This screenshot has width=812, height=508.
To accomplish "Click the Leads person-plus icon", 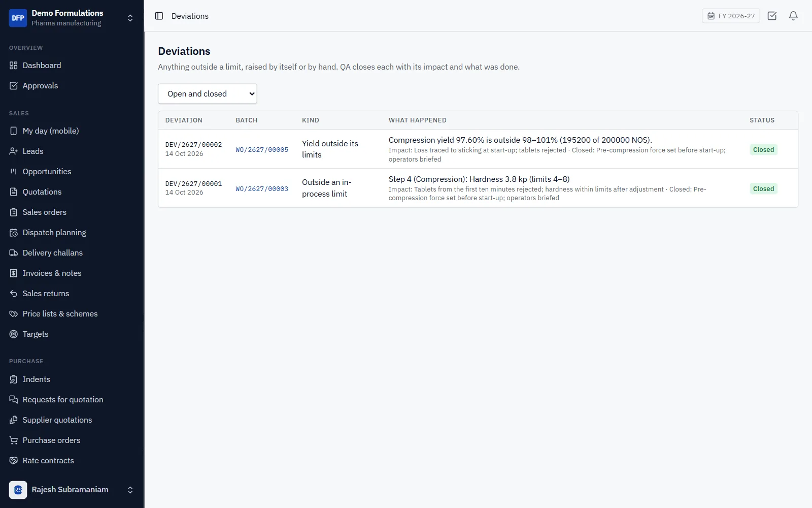I will [x=14, y=151].
